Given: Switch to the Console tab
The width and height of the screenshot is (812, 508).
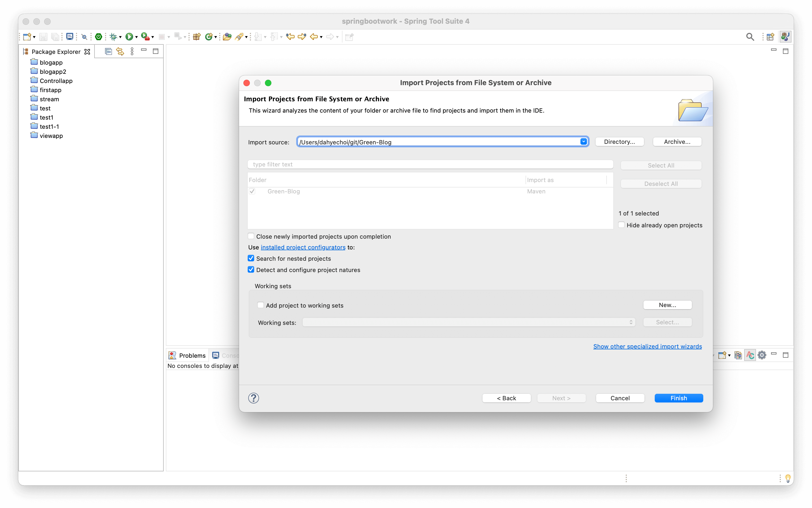Looking at the screenshot, I should coord(225,355).
